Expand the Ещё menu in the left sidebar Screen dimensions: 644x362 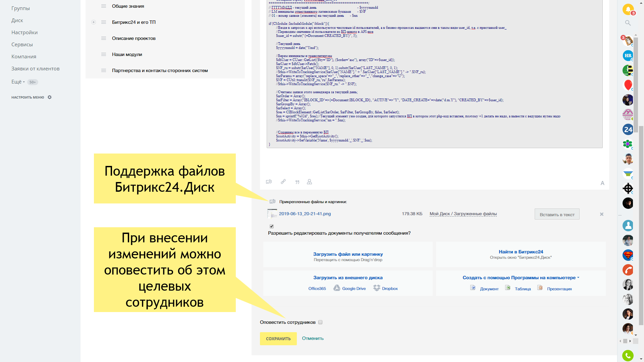18,82
